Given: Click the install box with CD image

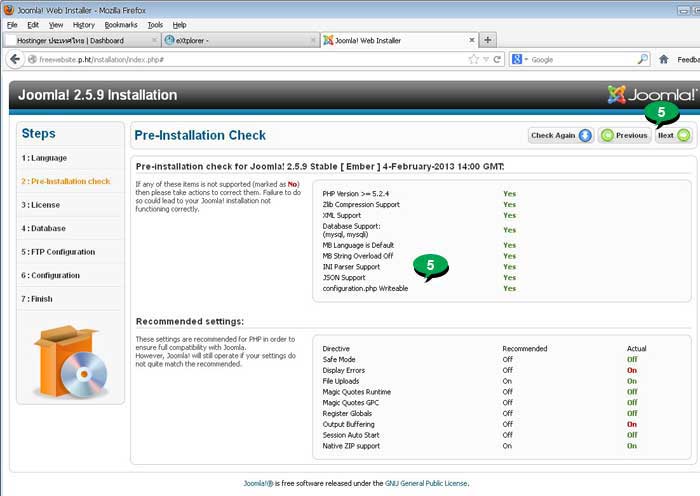Looking at the screenshot, I should coord(71,362).
